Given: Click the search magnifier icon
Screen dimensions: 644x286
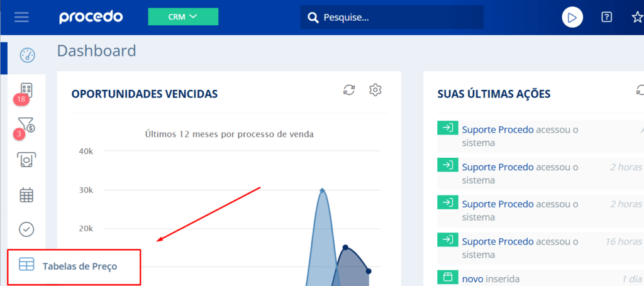Looking at the screenshot, I should 313,18.
